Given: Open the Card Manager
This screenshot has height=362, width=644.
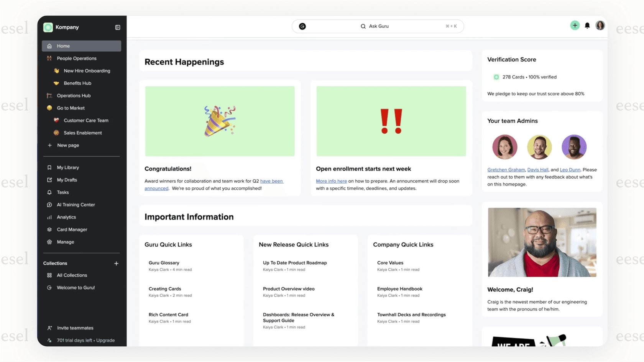Looking at the screenshot, I should click(72, 229).
